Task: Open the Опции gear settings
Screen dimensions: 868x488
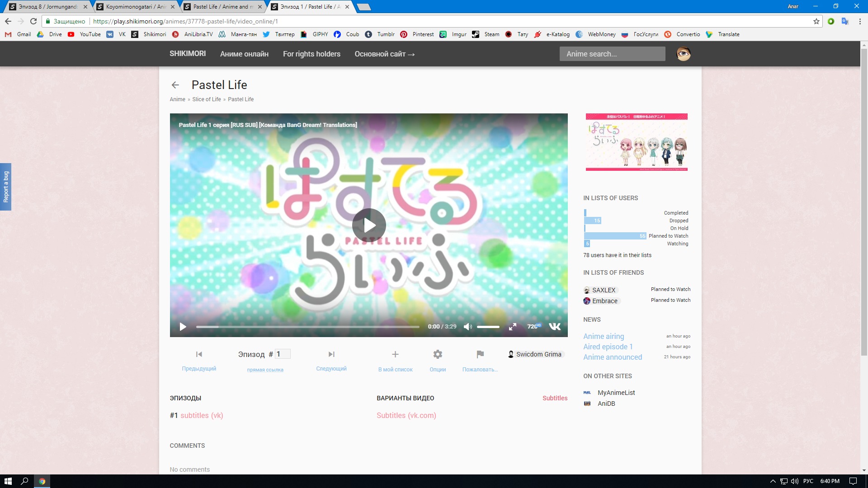Action: pyautogui.click(x=438, y=354)
